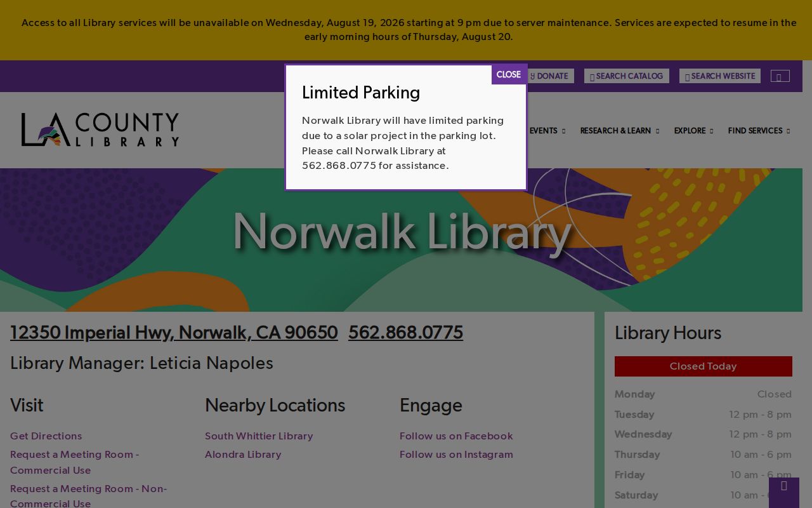The width and height of the screenshot is (812, 508).
Task: Click the server maintenance alert banner text
Action: pyautogui.click(x=409, y=30)
